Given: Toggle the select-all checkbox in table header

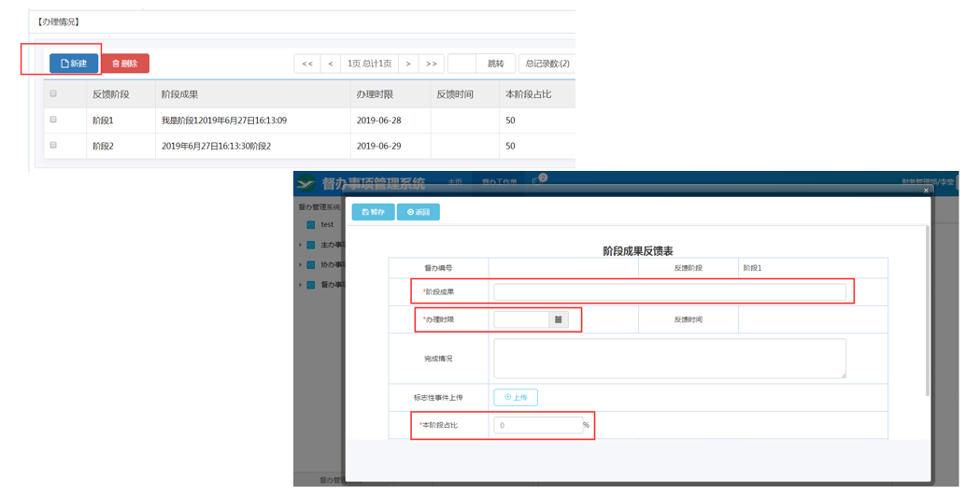Looking at the screenshot, I should click(53, 93).
